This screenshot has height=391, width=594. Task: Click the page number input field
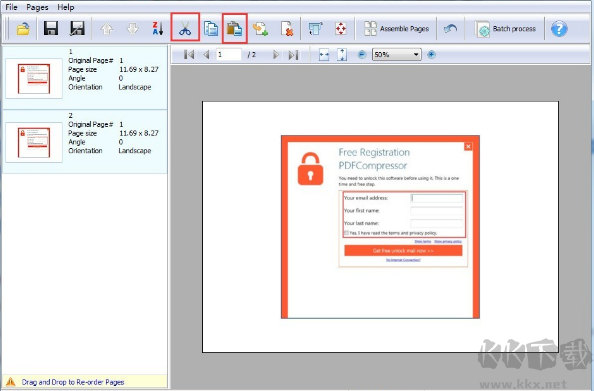[x=228, y=55]
